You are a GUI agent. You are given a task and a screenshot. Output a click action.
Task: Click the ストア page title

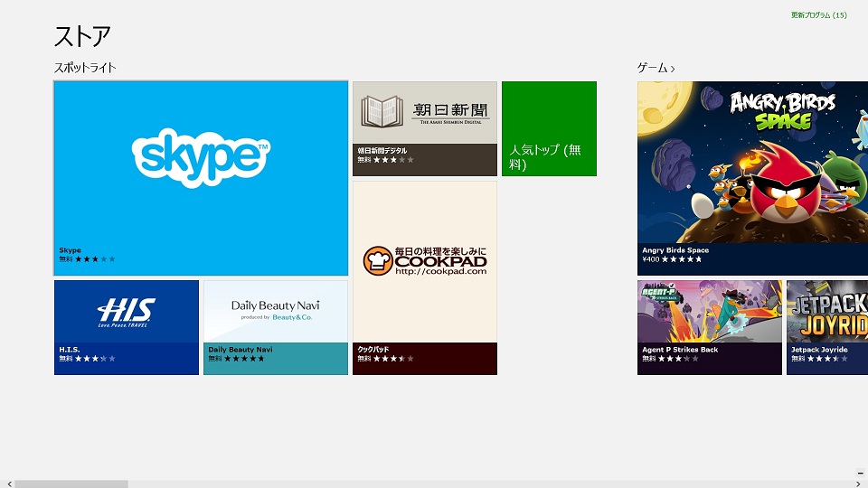[82, 36]
